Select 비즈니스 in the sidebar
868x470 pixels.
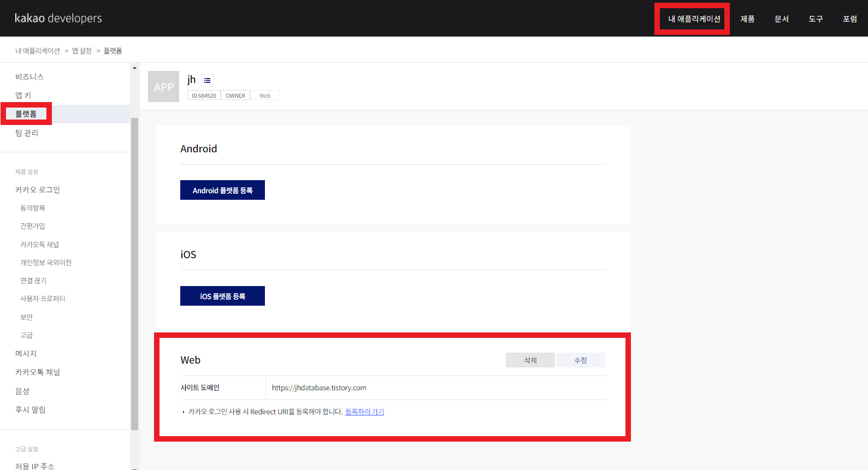(x=29, y=76)
